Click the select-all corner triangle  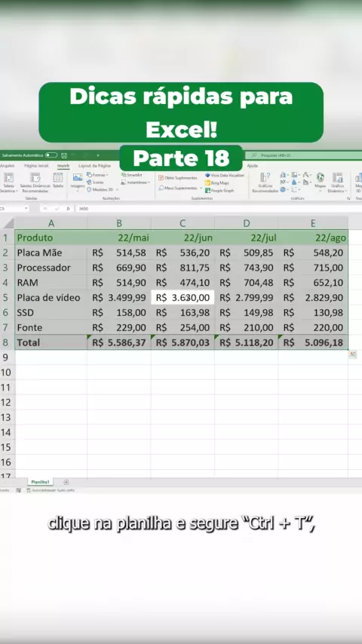click(8, 223)
